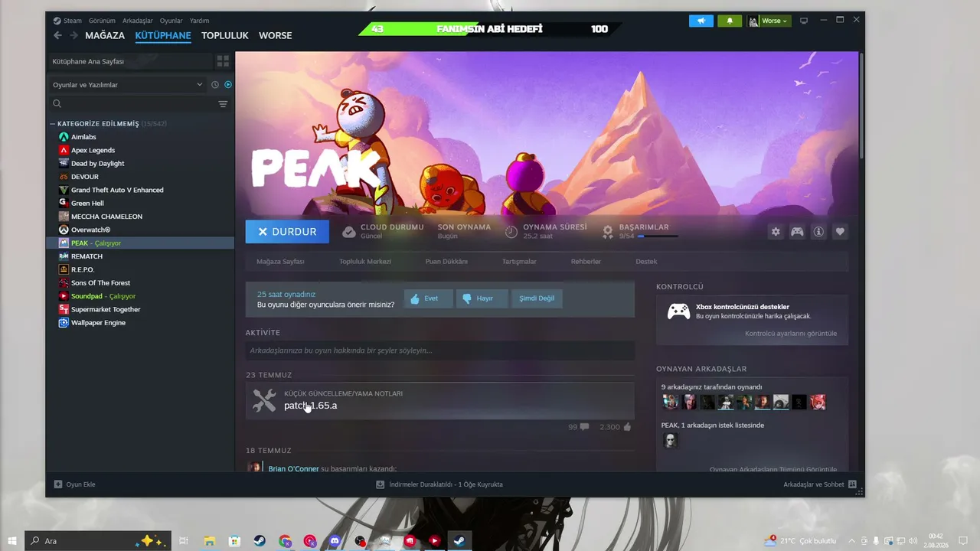Click the library search input field
Screen dimensions: 980x551
click(x=137, y=104)
